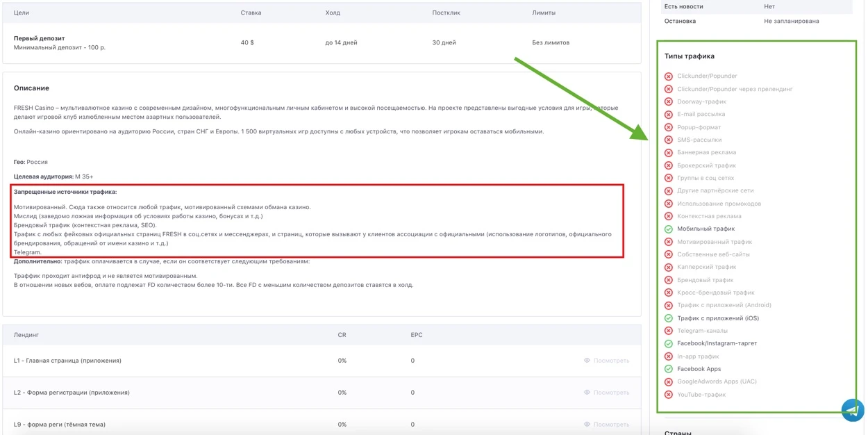868x435 pixels.
Task: Click the red cross beside SMS-рассылки
Action: pyautogui.click(x=669, y=140)
